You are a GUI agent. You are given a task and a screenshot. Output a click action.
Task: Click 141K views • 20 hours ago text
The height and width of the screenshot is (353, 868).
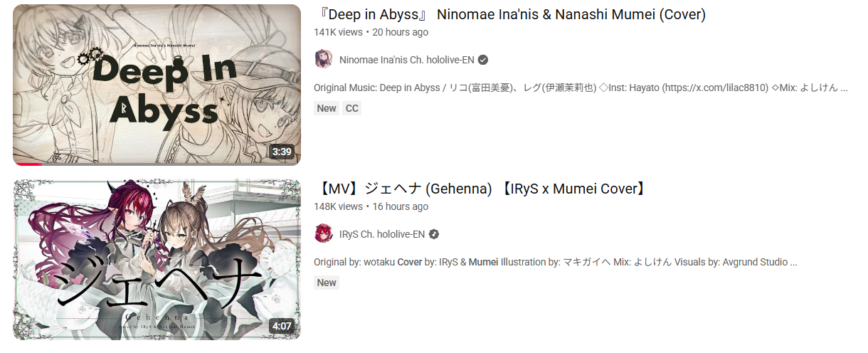click(371, 32)
